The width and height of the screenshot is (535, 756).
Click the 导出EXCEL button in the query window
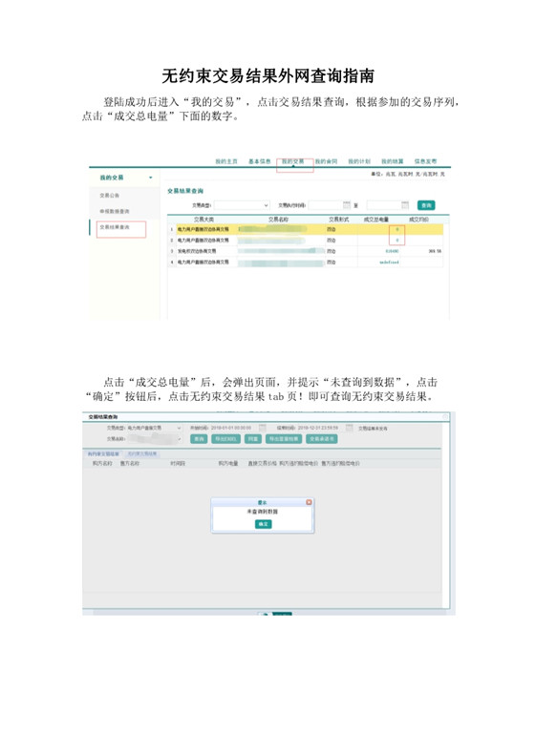click(225, 439)
